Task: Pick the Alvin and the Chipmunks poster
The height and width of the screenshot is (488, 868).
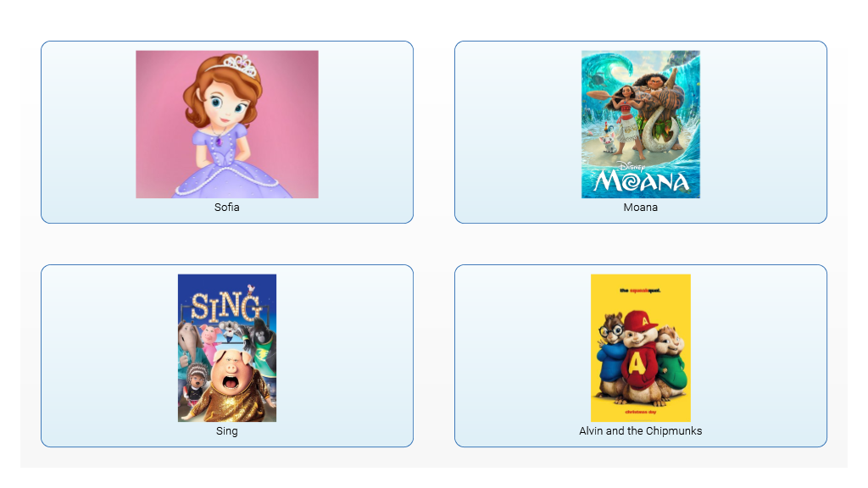Action: pos(641,348)
